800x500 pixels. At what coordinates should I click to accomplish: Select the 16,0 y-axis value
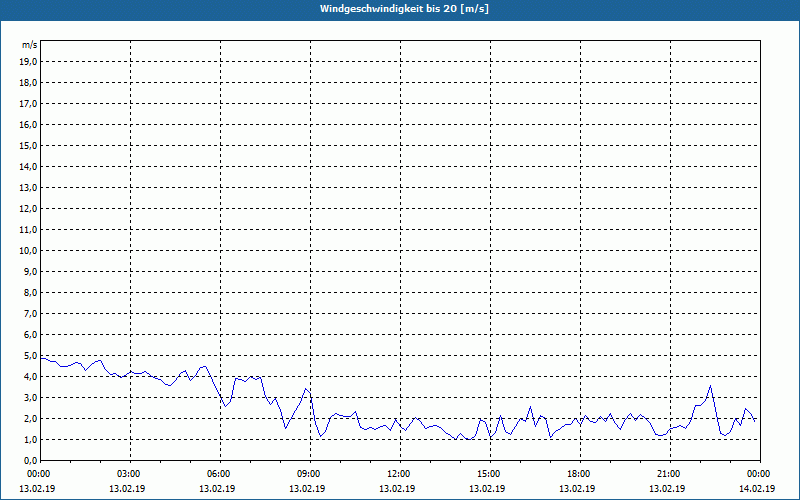(28, 124)
